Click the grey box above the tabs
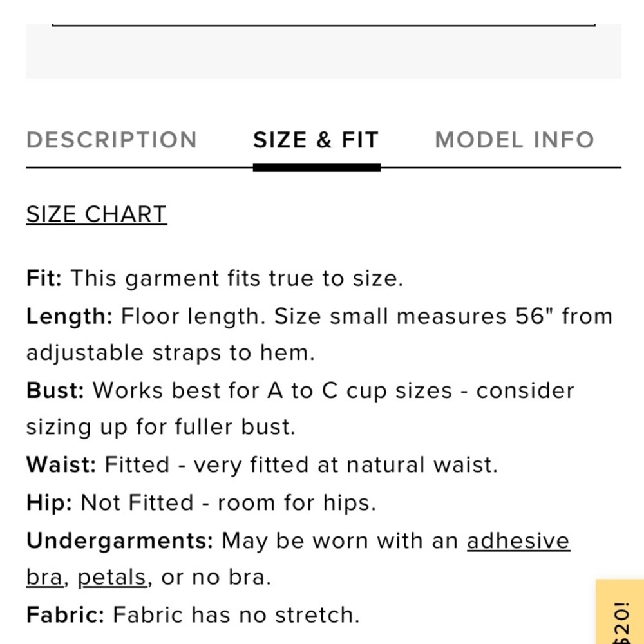Screen dimensions: 644x644 tap(324, 52)
